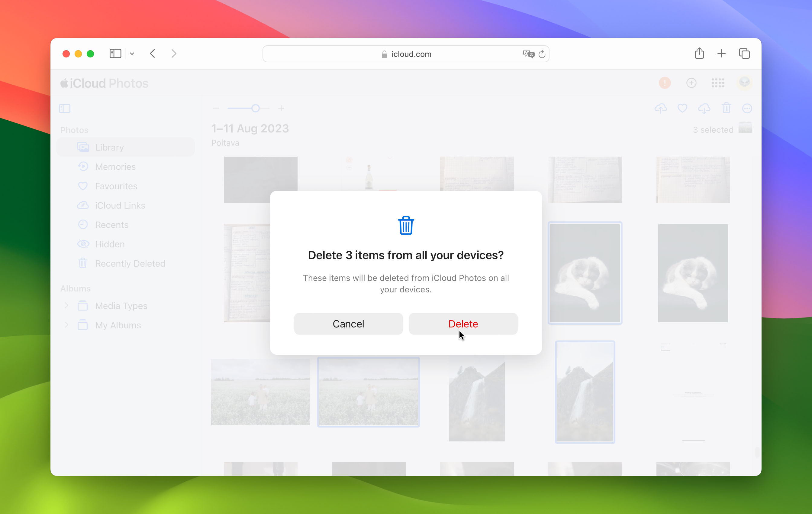Click the iCloud Photos upload icon

coord(661,108)
